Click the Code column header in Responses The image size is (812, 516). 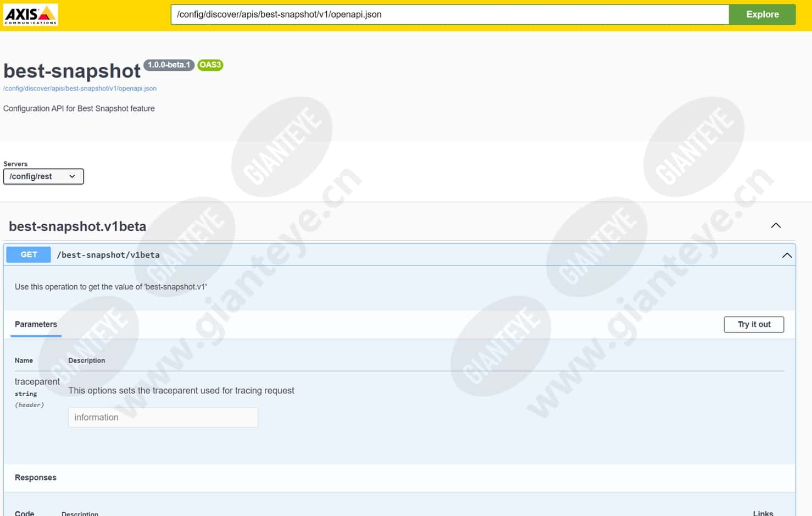(24, 513)
